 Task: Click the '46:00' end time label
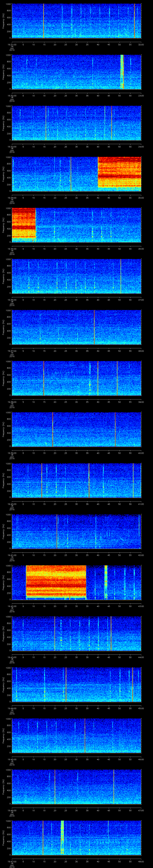click(x=141, y=760)
